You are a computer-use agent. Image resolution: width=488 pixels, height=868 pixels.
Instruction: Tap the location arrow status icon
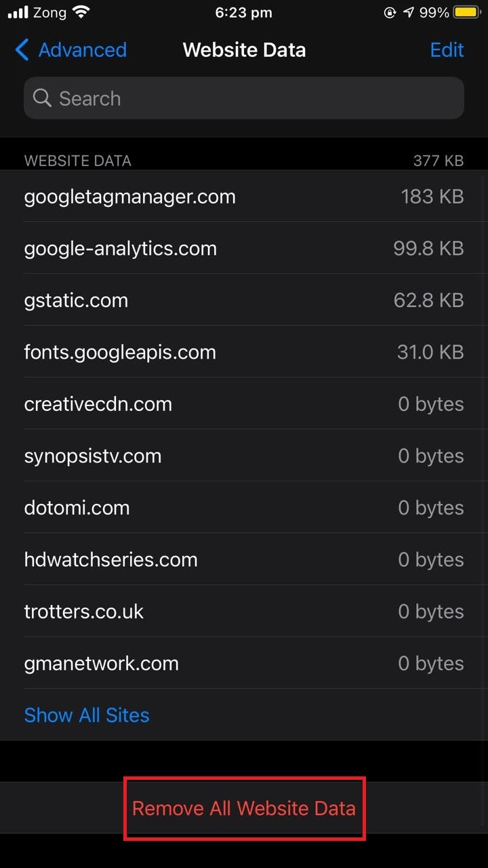[409, 12]
